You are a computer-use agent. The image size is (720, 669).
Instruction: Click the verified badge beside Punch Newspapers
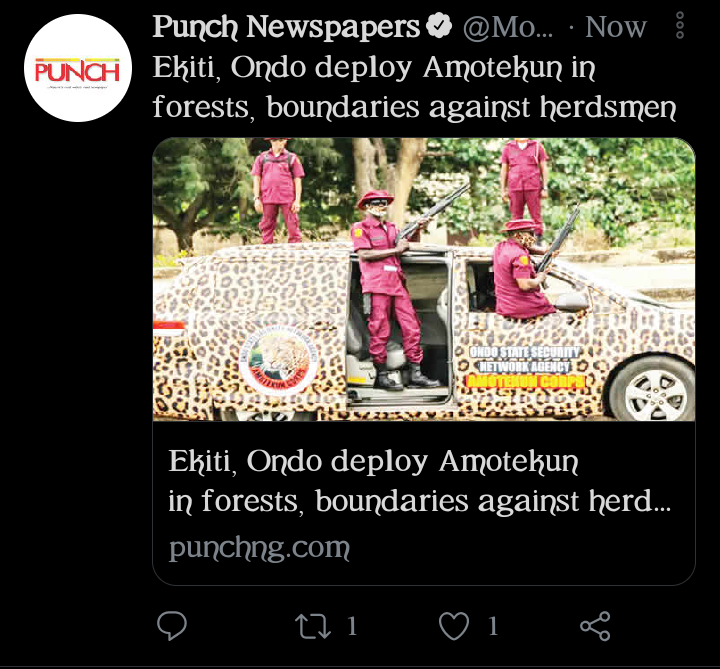(439, 26)
